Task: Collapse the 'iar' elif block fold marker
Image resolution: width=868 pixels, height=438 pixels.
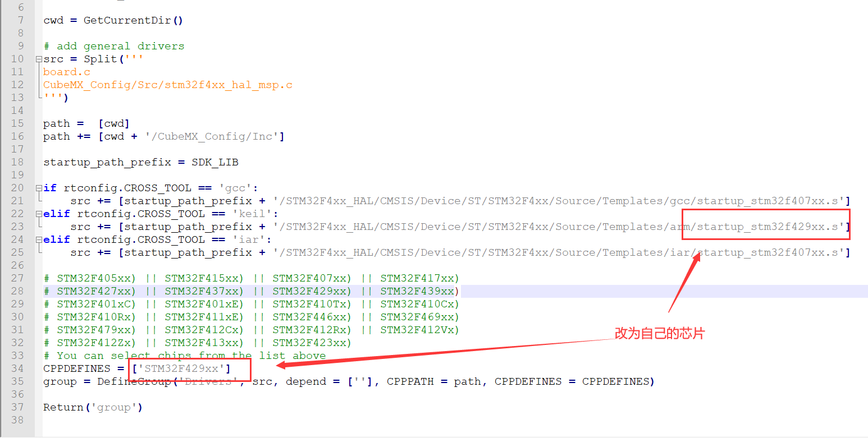Action: point(38,239)
